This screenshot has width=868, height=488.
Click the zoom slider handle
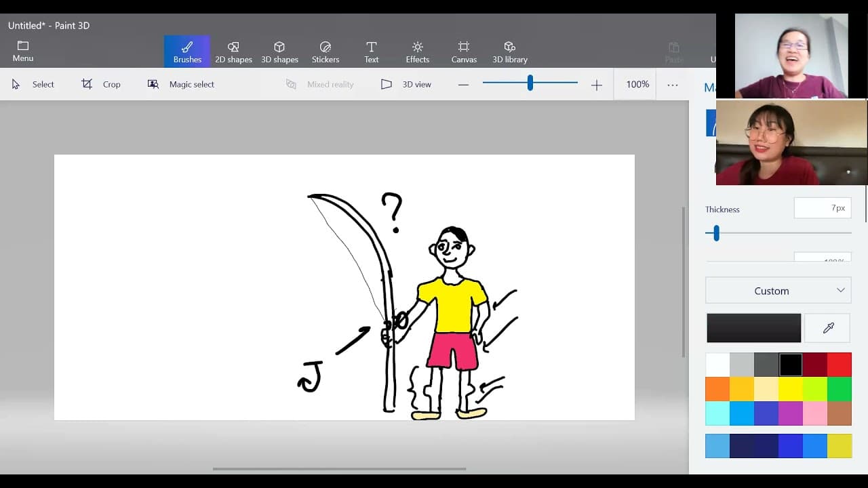point(530,83)
